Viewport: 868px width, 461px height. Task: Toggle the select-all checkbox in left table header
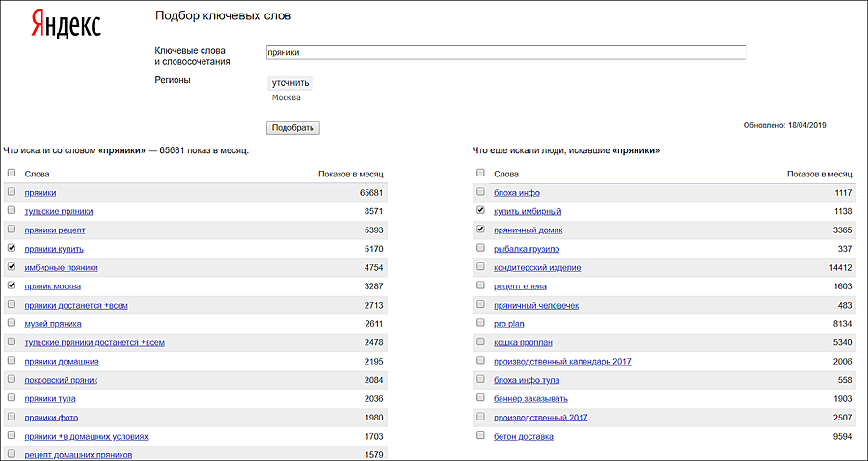click(12, 174)
